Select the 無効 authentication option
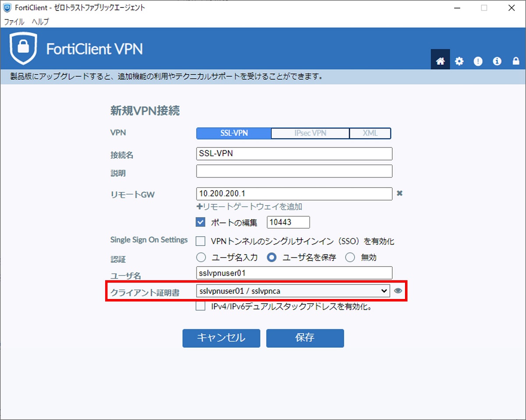Image resolution: width=526 pixels, height=420 pixels. [350, 257]
